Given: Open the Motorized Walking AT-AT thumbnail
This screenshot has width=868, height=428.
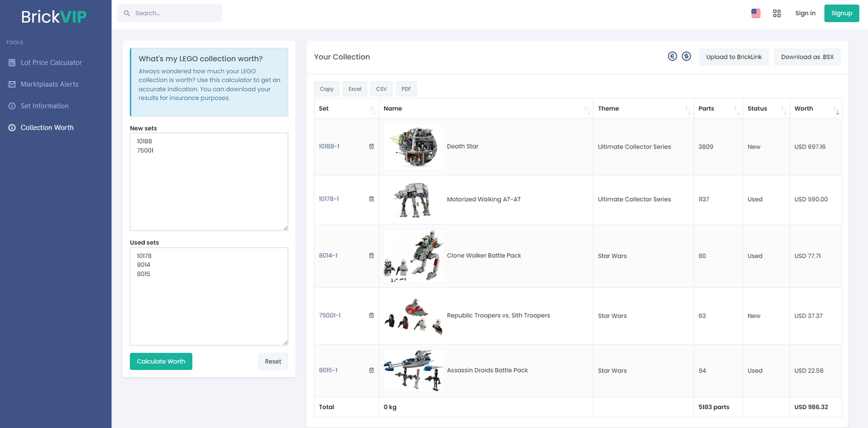Looking at the screenshot, I should 414,199.
